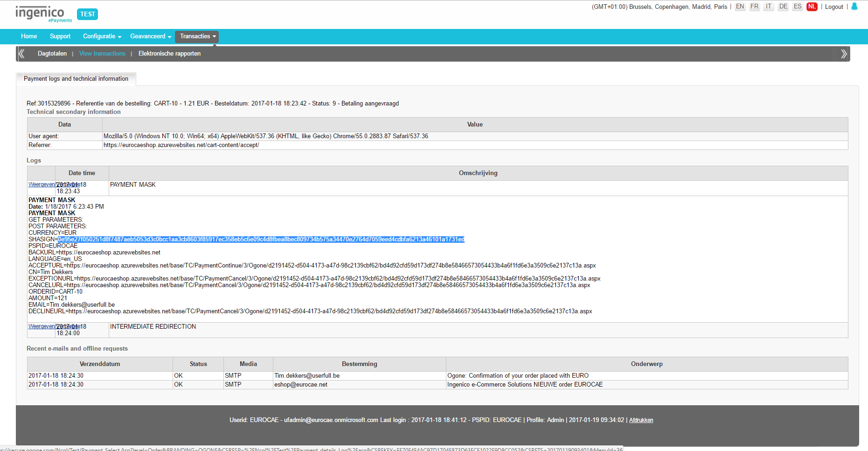Click the Verzenddatum column header
This screenshot has width=868, height=451.
point(100,364)
